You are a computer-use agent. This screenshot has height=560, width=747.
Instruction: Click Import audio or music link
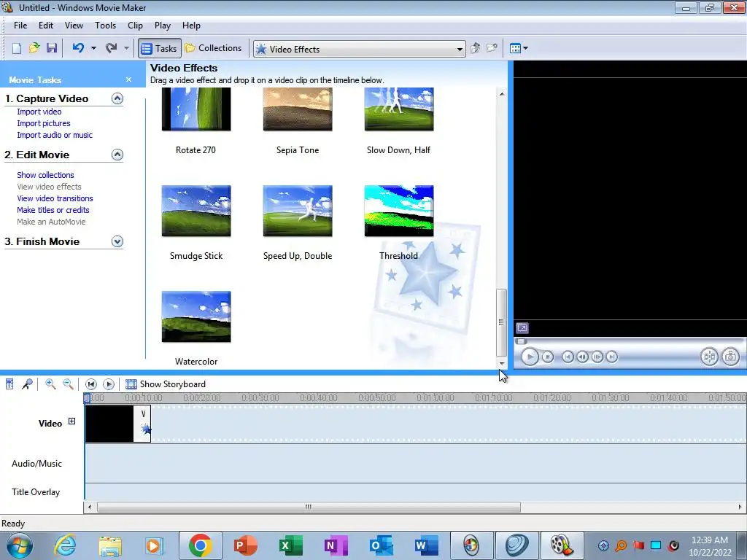[x=55, y=135]
